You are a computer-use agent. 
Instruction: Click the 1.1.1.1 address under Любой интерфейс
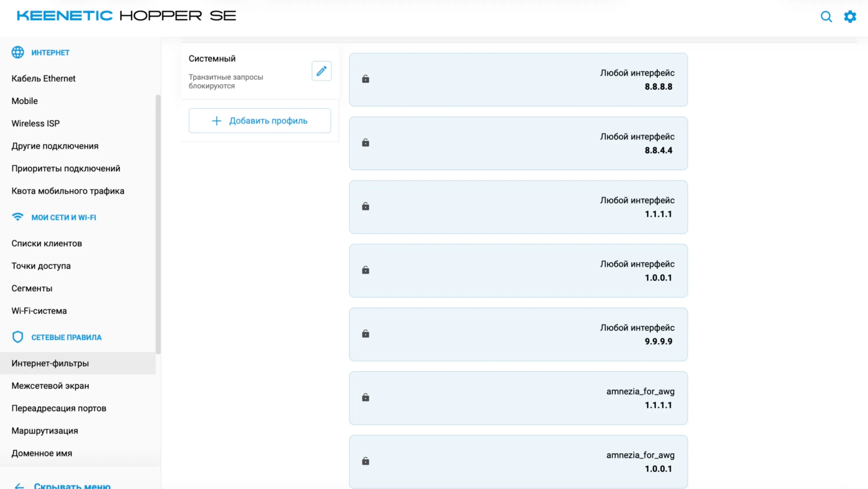click(x=659, y=214)
